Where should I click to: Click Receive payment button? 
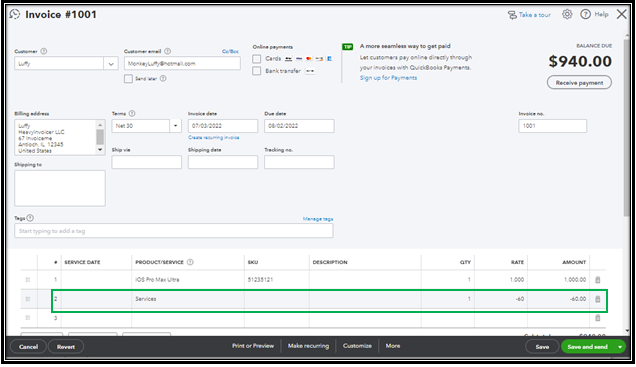579,83
